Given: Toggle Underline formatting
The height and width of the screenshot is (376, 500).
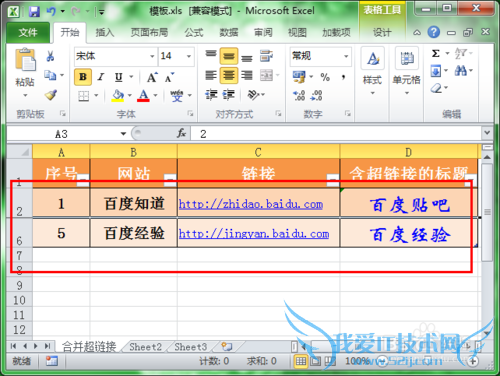Looking at the screenshot, I should click(x=118, y=77).
